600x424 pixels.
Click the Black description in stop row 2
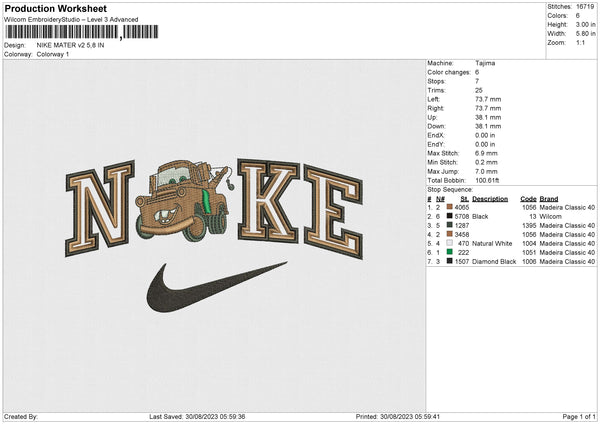tap(480, 217)
